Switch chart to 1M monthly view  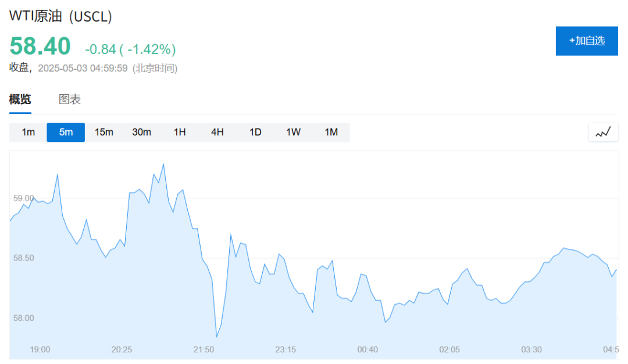coord(331,132)
